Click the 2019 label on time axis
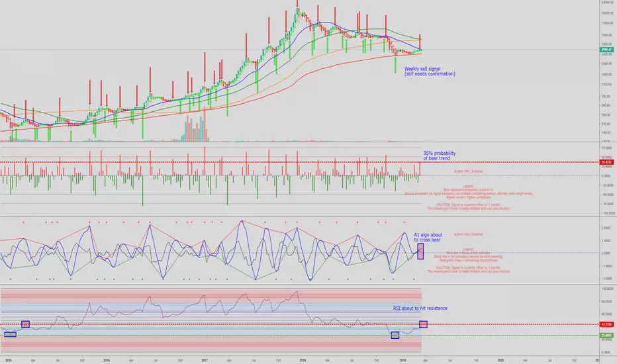The image size is (617, 364). click(x=403, y=360)
